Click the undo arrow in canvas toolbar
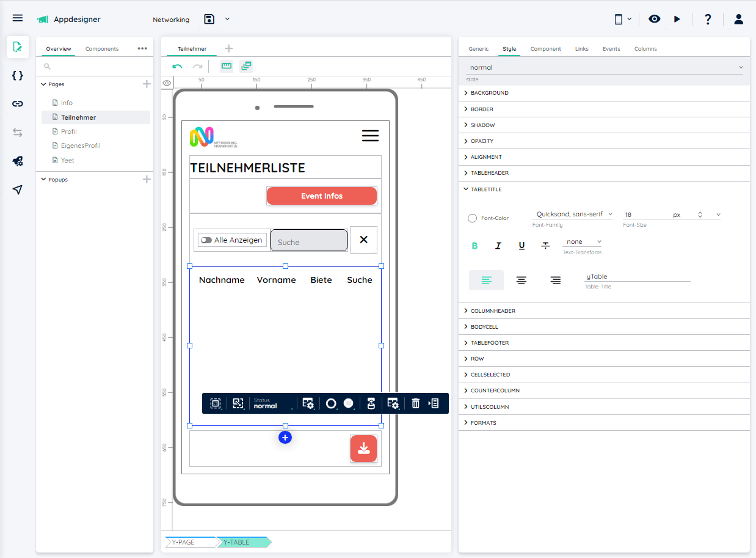The height and width of the screenshot is (558, 756). [x=177, y=66]
